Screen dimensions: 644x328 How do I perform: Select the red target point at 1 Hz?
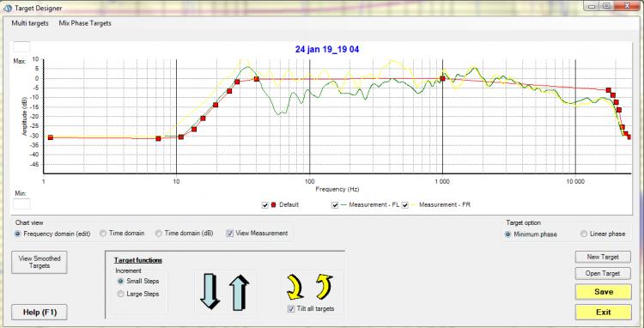pos(51,137)
